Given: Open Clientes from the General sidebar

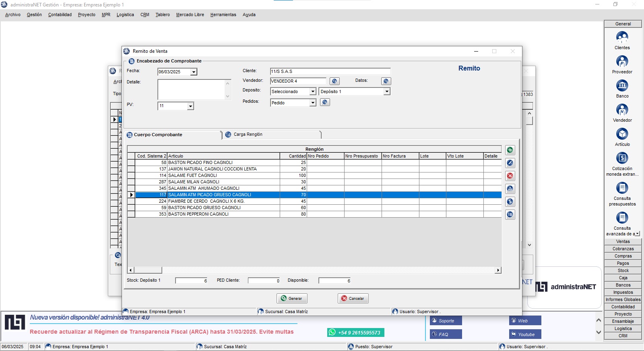Looking at the screenshot, I should click(x=622, y=40).
